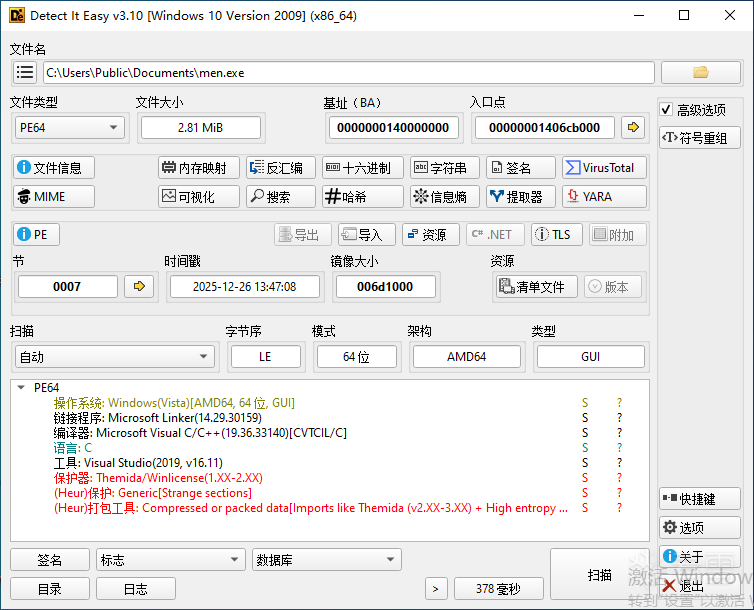754x610 pixels.
Task: Open the YARA scan tool
Action: (603, 197)
